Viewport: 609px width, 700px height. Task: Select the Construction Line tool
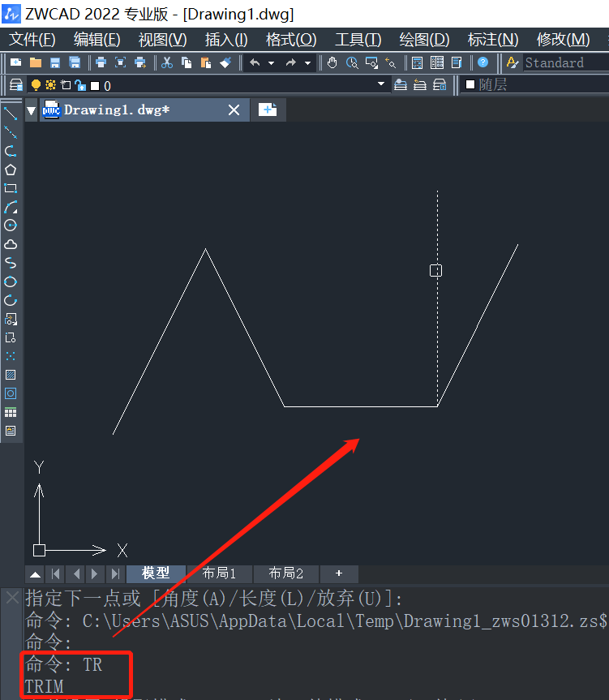11,132
